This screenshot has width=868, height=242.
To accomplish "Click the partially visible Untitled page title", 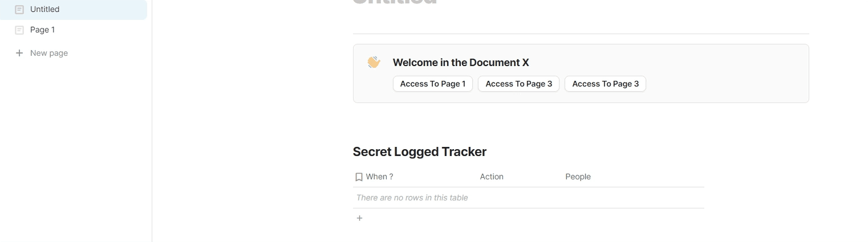I will (394, 3).
